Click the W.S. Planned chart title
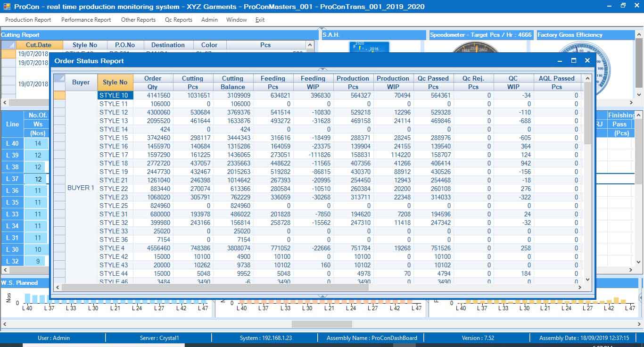This screenshot has width=644, height=347. point(19,283)
